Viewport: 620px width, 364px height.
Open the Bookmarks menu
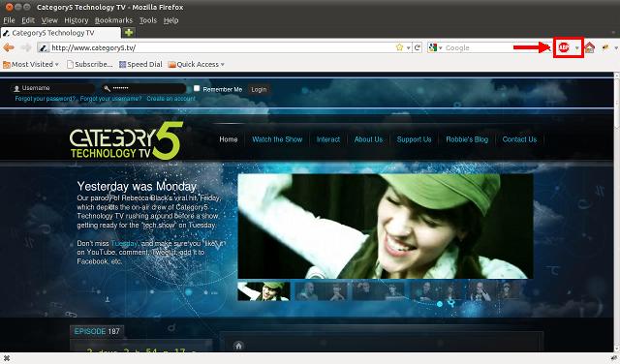click(114, 20)
